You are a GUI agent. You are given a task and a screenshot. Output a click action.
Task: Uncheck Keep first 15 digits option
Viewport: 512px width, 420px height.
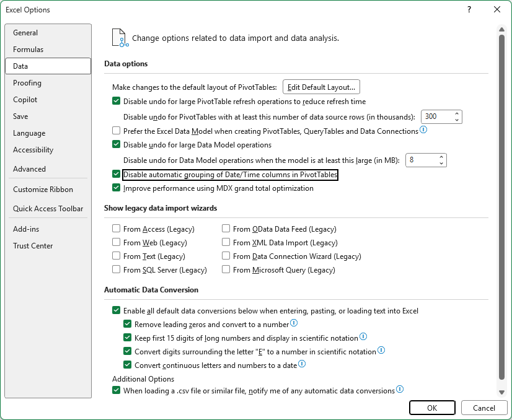(127, 338)
